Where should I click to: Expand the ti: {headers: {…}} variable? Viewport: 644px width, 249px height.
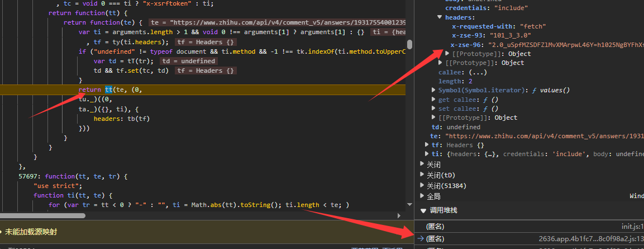(427, 154)
